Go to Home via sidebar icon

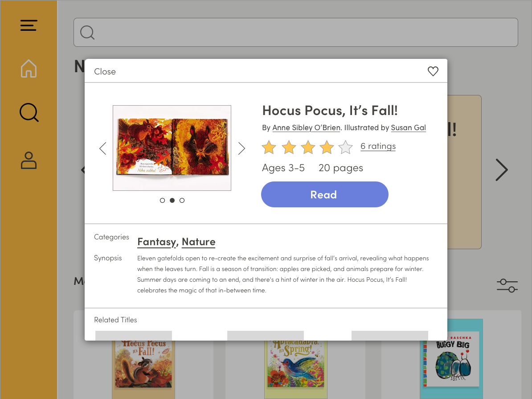[x=29, y=69]
